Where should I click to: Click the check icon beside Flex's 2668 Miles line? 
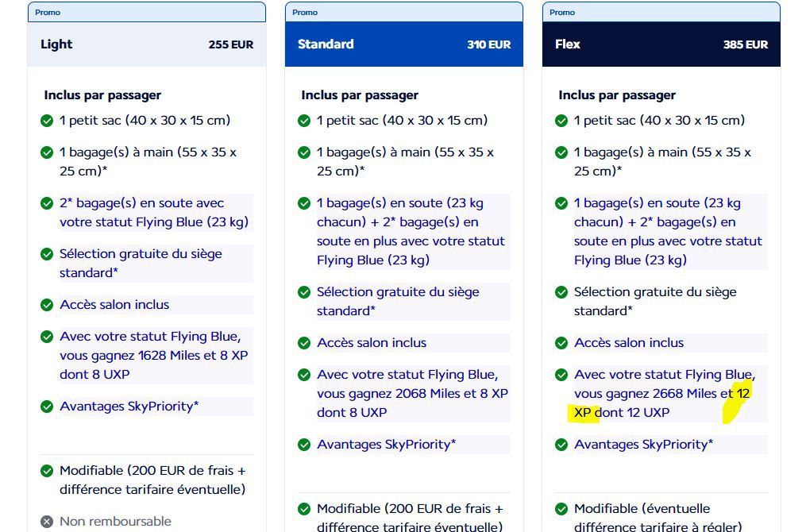(561, 375)
